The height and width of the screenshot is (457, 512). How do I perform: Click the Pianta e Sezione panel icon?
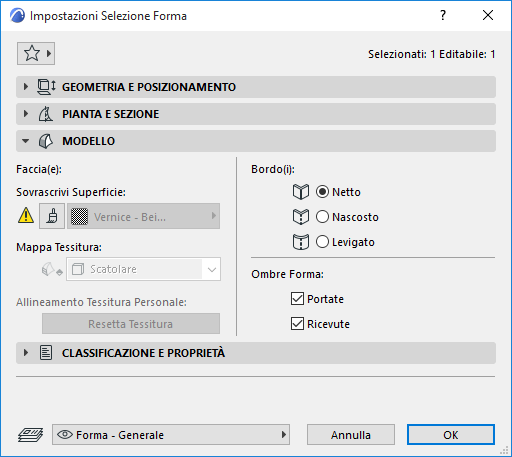point(46,114)
